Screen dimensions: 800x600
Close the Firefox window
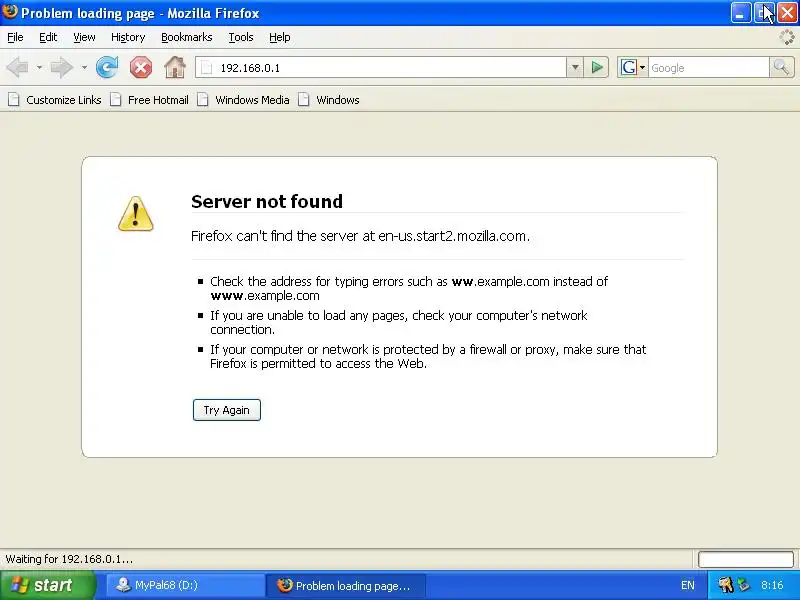coord(787,13)
